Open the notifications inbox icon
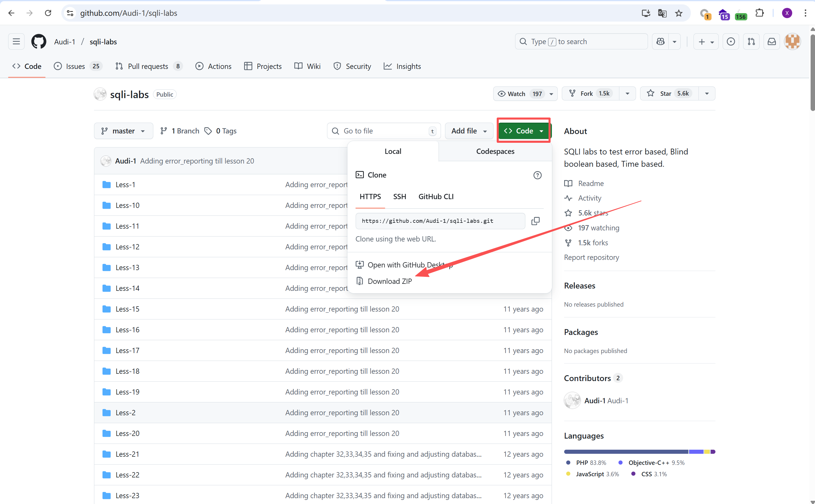 [772, 42]
